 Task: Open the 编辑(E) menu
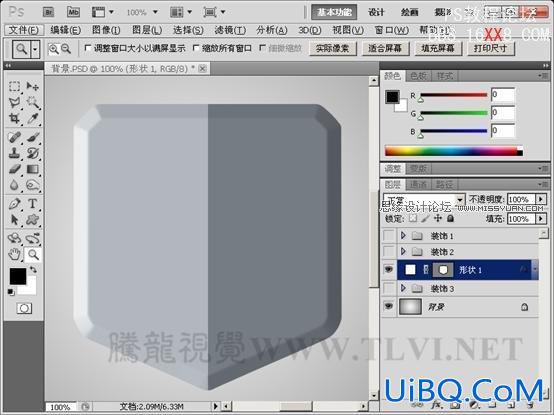tap(65, 30)
